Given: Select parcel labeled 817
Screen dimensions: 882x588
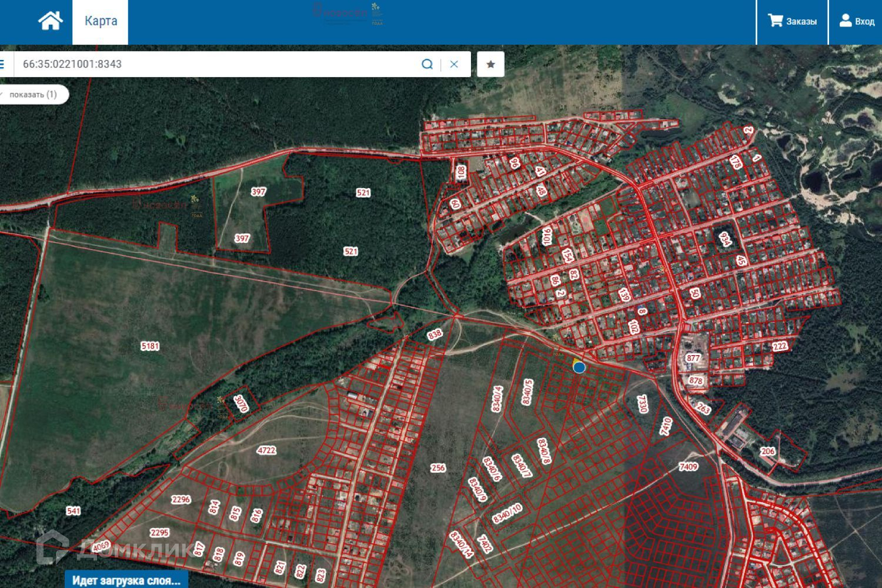Looking at the screenshot, I should tap(199, 549).
